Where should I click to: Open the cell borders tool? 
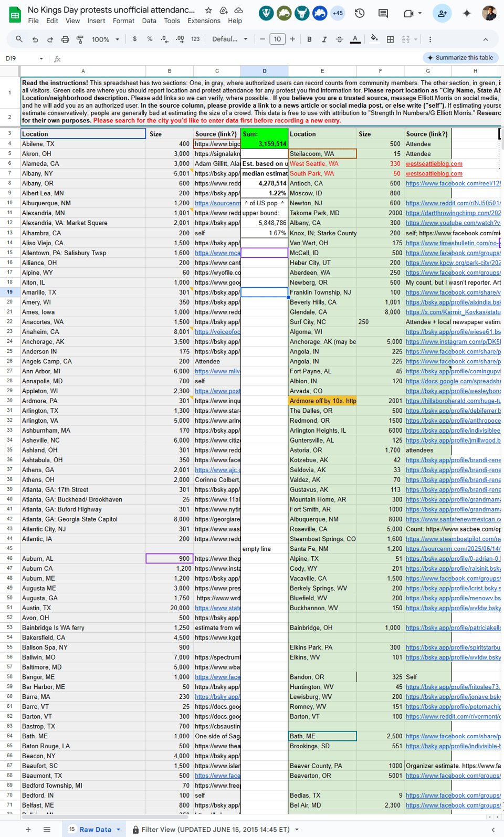coord(390,39)
